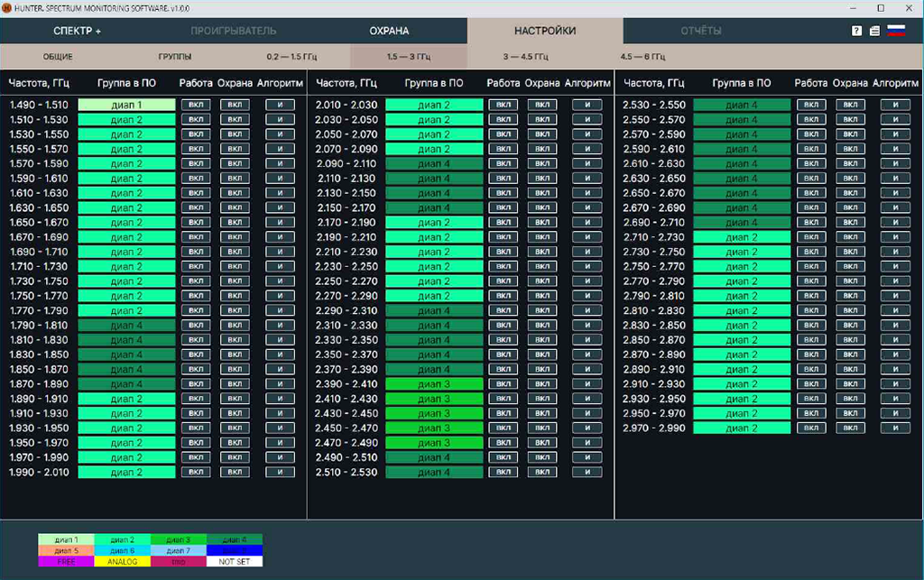The width and height of the screenshot is (924, 580).
Task: Pick the диап 1 legend swatch
Action: click(x=66, y=539)
